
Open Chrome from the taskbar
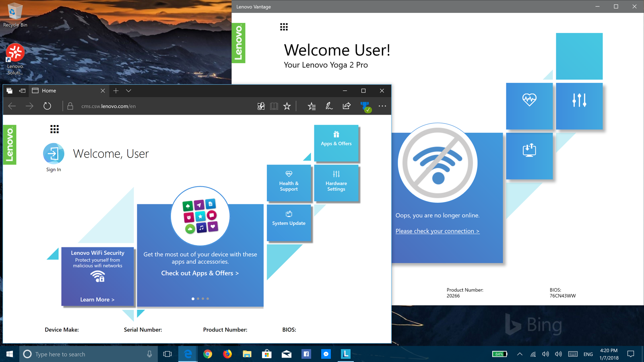point(208,354)
